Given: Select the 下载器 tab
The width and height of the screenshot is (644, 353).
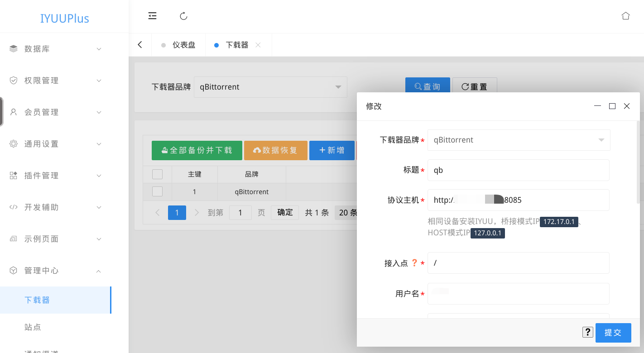Looking at the screenshot, I should [x=237, y=45].
